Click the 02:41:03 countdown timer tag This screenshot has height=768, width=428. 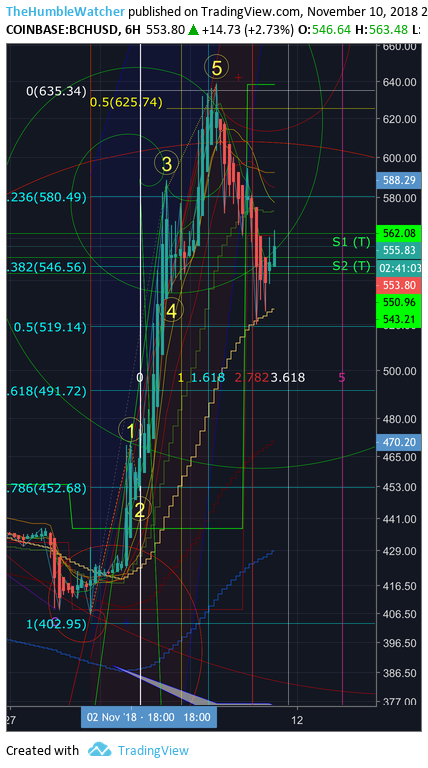(x=399, y=268)
